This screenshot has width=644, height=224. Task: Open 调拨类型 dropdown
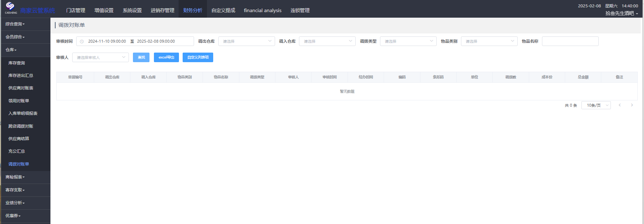[408, 41]
